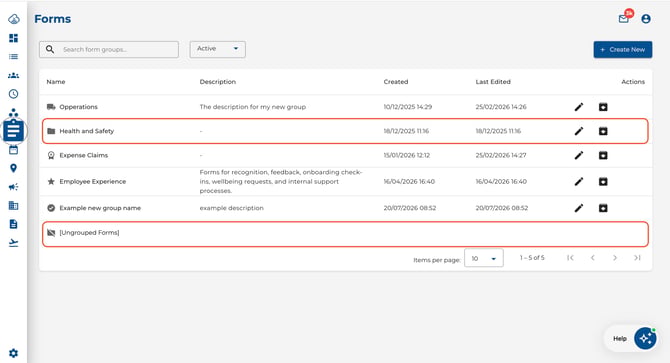Viewport: 670px width, 363px height.
Task: Archive the Employee Experience group
Action: click(603, 182)
